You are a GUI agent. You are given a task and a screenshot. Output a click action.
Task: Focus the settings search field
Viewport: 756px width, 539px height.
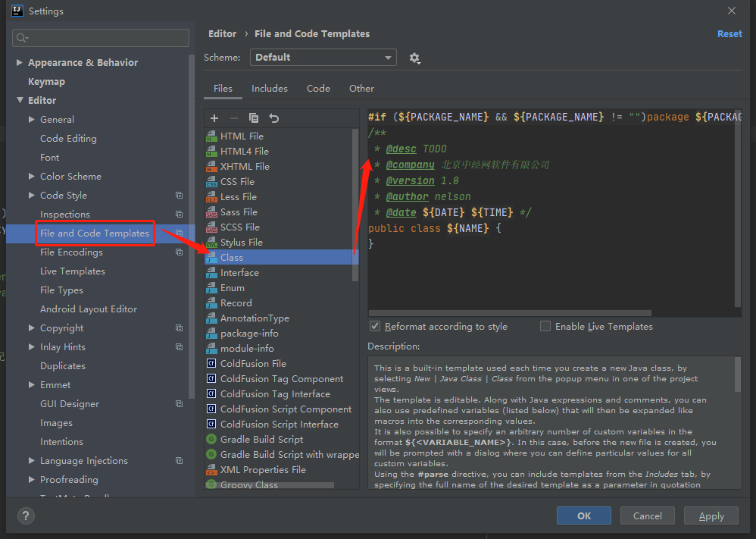(101, 38)
